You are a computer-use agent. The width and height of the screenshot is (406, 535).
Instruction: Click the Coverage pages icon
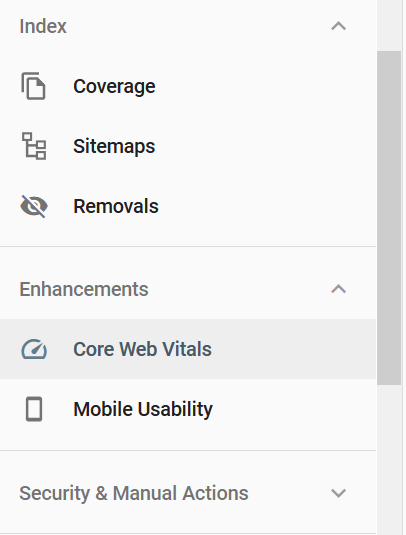33,86
